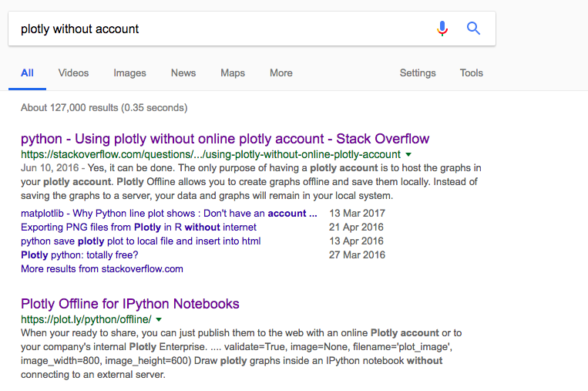Click the voice search microphone icon
588x391 pixels.
point(442,28)
